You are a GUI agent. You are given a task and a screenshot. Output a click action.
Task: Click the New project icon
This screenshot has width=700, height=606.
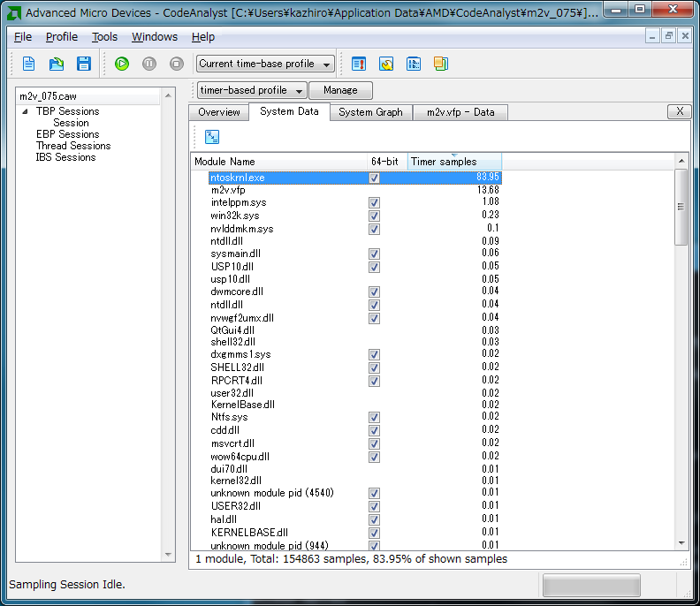(x=29, y=64)
